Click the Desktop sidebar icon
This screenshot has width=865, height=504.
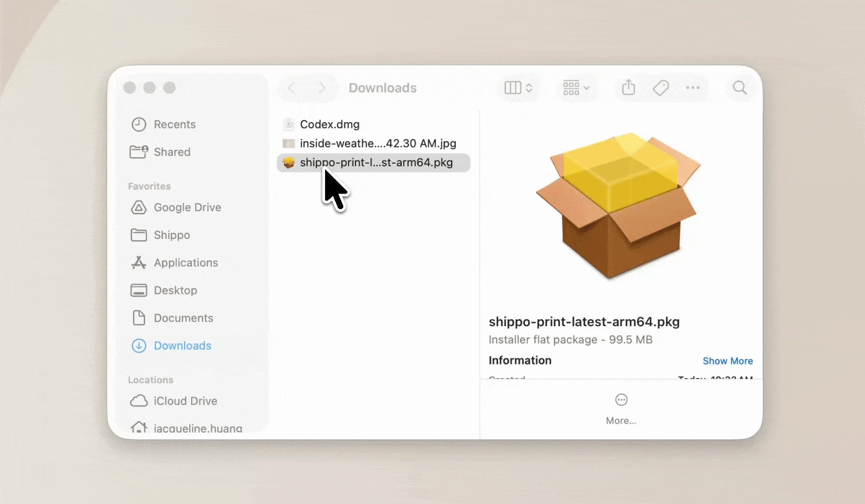tap(139, 290)
